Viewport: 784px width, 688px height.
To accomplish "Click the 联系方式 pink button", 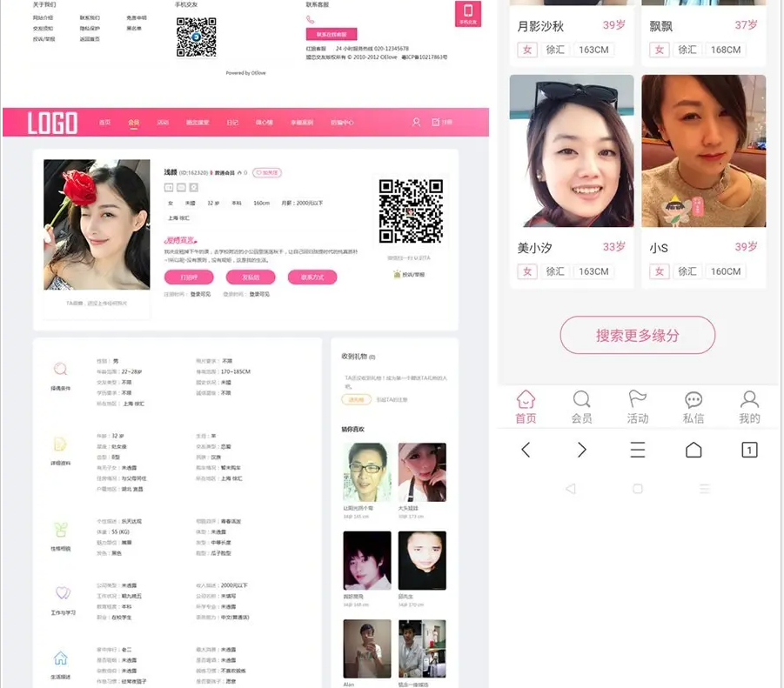I will pos(312,277).
